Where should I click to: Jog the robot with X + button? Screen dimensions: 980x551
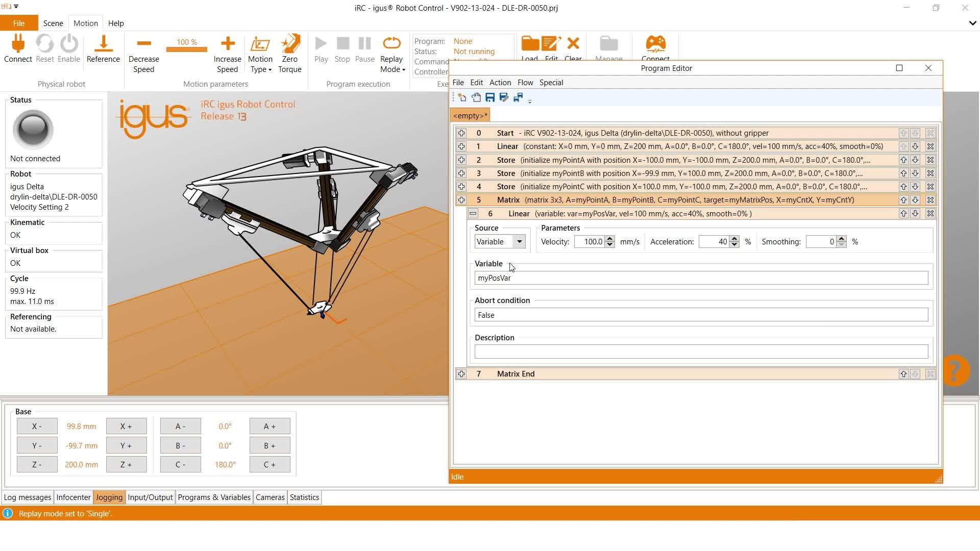(x=126, y=427)
